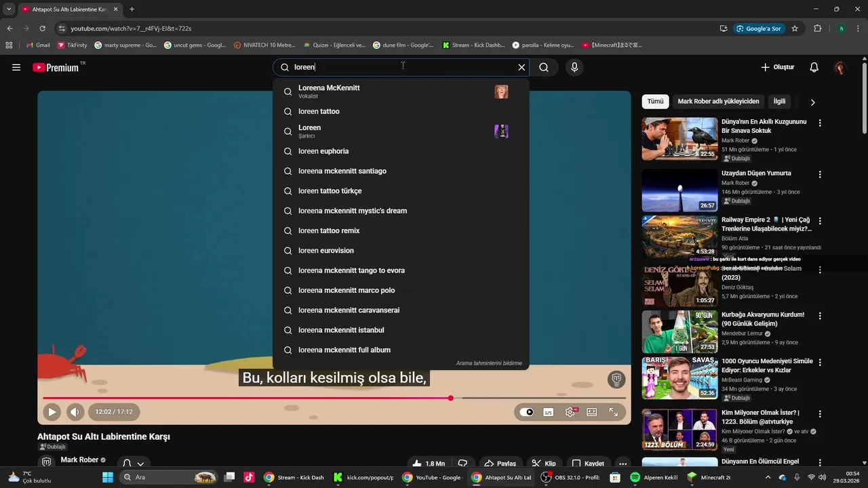Viewport: 868px width, 488px height.
Task: Start voice search with the microphone
Action: click(x=574, y=67)
